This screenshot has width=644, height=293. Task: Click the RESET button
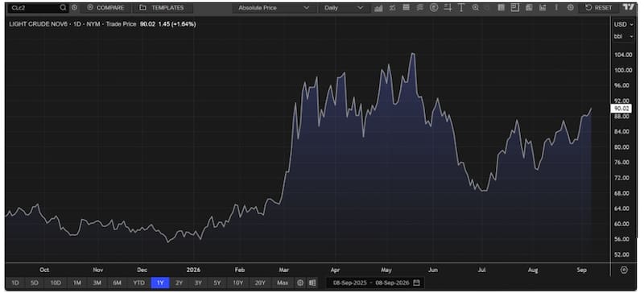[598, 8]
